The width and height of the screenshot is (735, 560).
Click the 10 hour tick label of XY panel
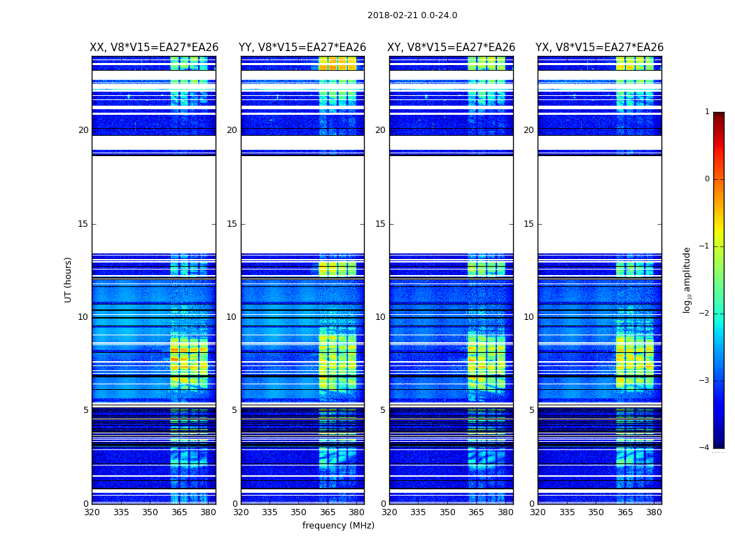[x=380, y=317]
